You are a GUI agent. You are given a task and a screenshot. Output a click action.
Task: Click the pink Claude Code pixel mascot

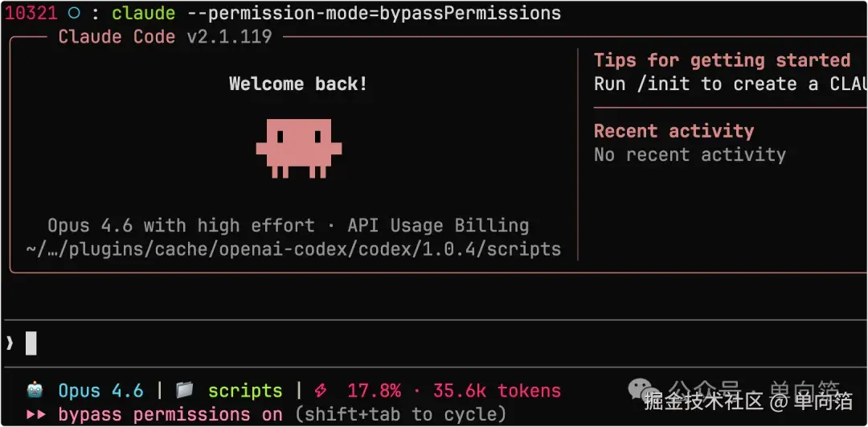pyautogui.click(x=299, y=149)
